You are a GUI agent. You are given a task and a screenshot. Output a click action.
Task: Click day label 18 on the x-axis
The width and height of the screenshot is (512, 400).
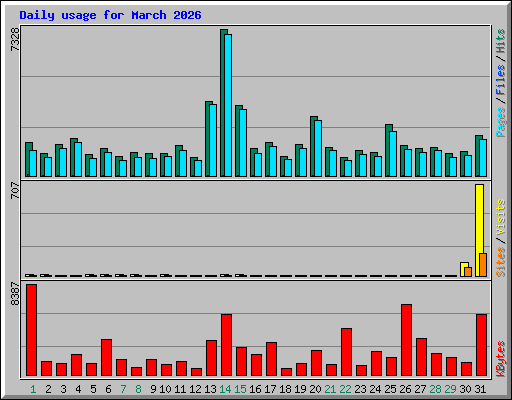click(x=285, y=389)
